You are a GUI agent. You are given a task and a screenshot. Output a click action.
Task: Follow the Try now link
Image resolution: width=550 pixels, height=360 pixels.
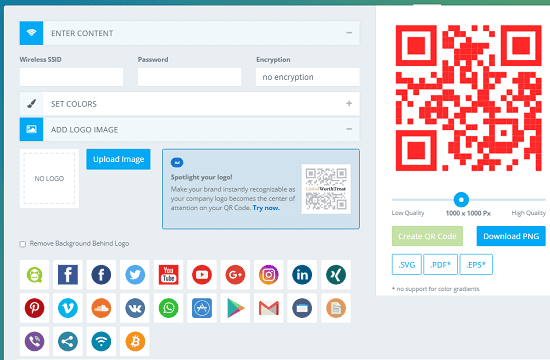click(266, 208)
